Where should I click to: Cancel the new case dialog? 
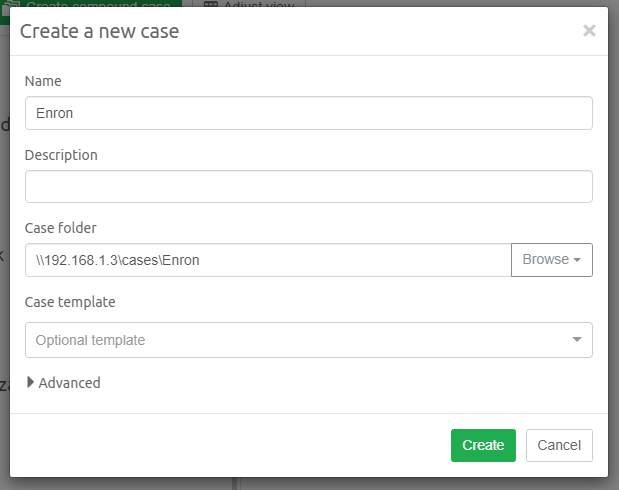click(559, 445)
